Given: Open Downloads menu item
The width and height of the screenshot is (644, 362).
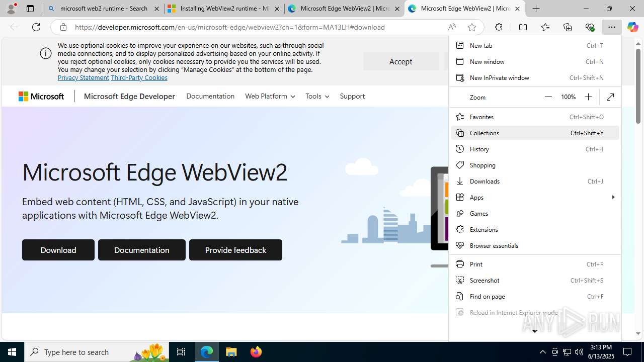Looking at the screenshot, I should [x=535, y=181].
